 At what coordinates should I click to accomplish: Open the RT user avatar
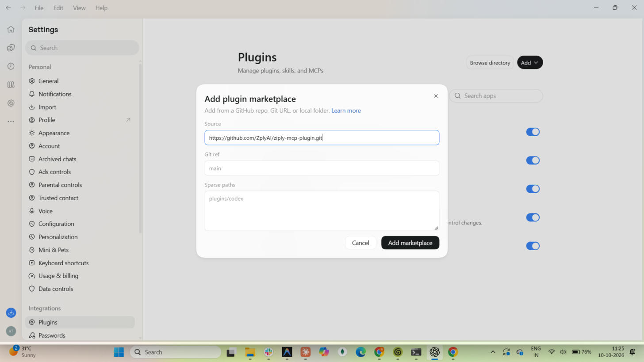[x=11, y=331]
